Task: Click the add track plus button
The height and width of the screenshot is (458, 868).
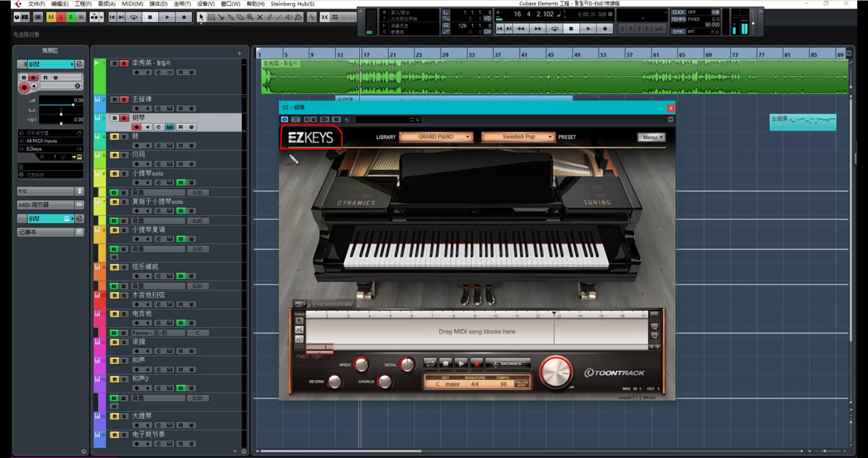Action: 240,53
